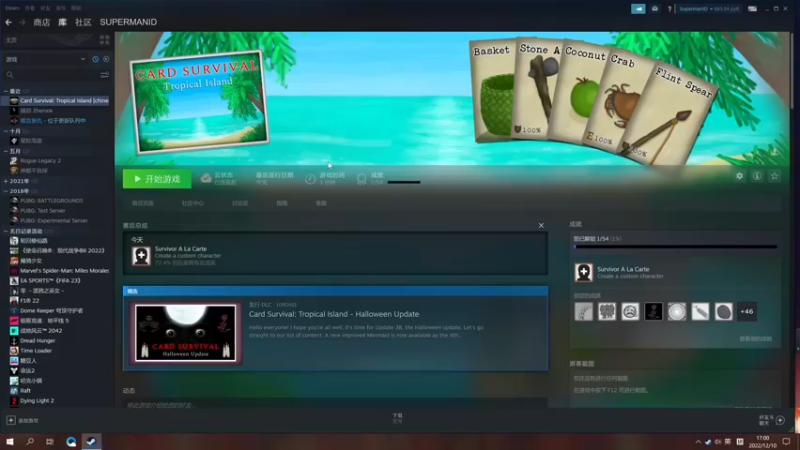
Task: Open the 社区 community tab
Action: [83, 22]
